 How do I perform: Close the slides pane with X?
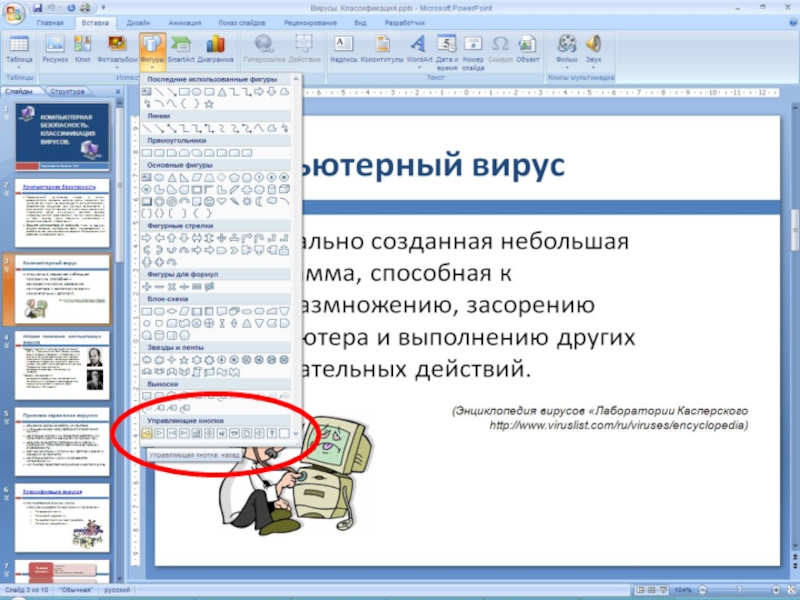(118, 91)
